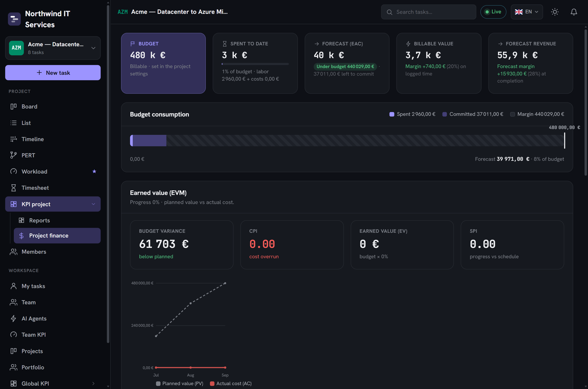This screenshot has height=389, width=588.
Task: Click the Workload favorite star icon
Action: point(94,171)
